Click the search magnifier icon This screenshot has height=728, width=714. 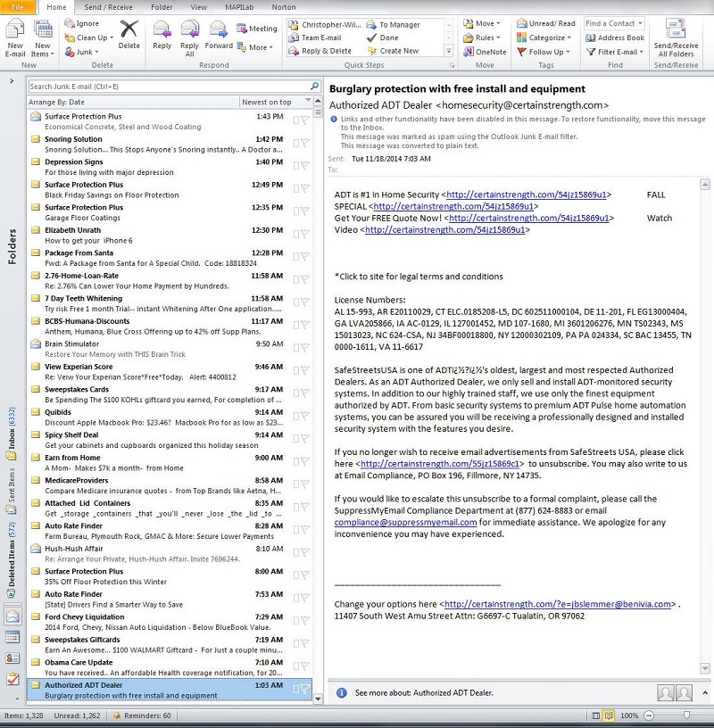click(x=314, y=86)
